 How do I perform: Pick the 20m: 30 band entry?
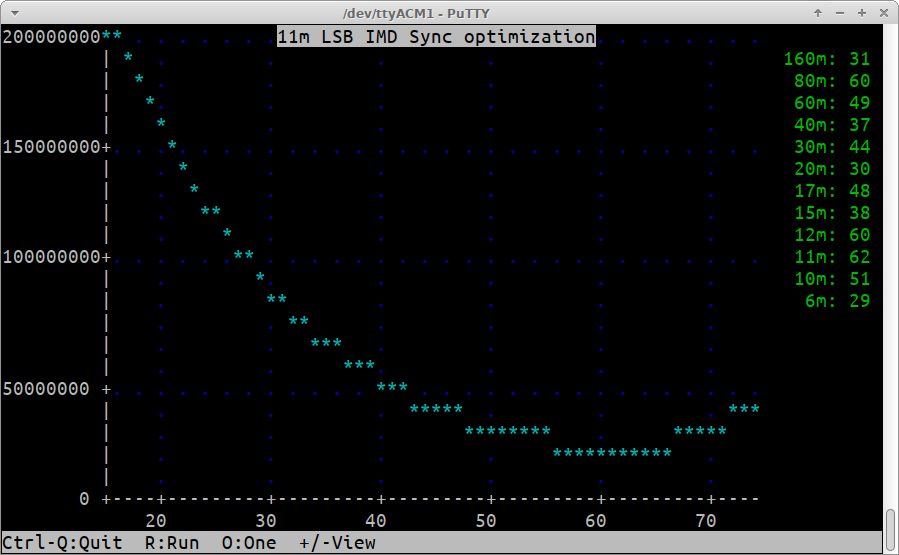(x=831, y=169)
